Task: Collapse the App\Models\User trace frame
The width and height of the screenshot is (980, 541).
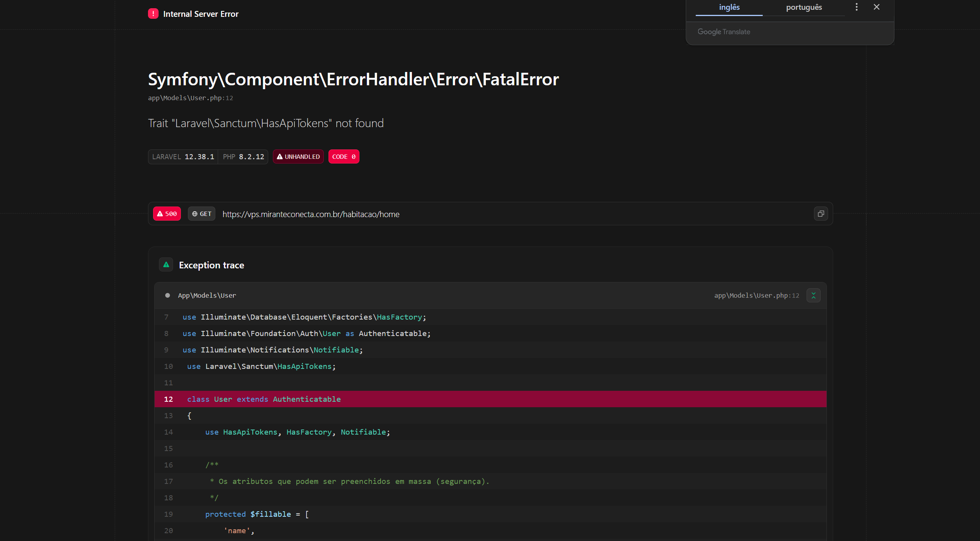Action: (x=813, y=295)
